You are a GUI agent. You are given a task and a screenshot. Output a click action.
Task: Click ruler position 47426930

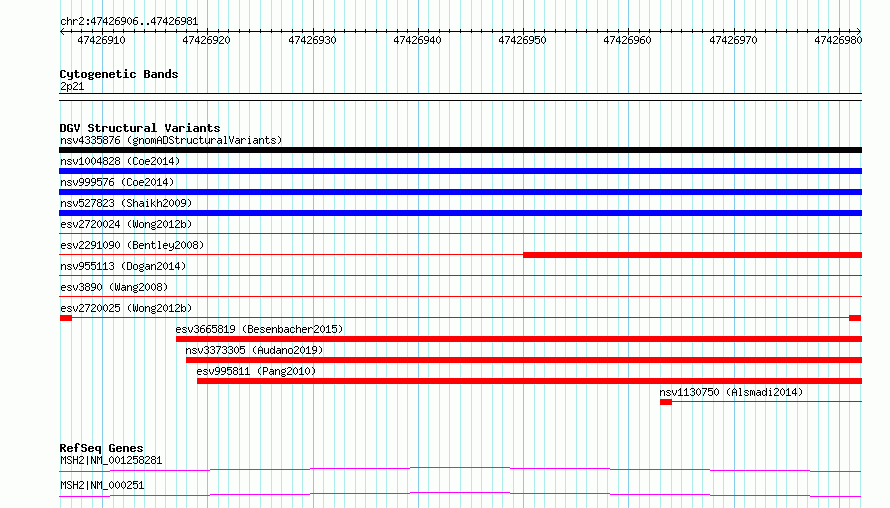pyautogui.click(x=312, y=40)
